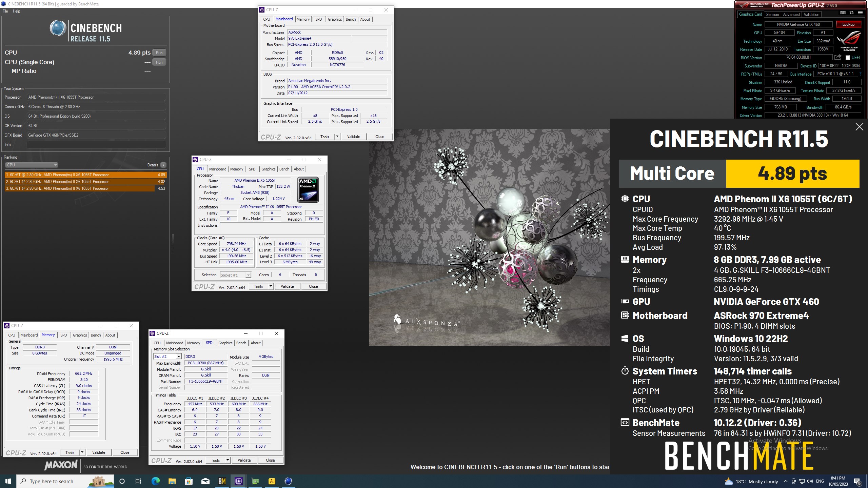Click Validate in CPU-Z Mainboard window
This screenshot has width=868, height=488.
click(354, 137)
